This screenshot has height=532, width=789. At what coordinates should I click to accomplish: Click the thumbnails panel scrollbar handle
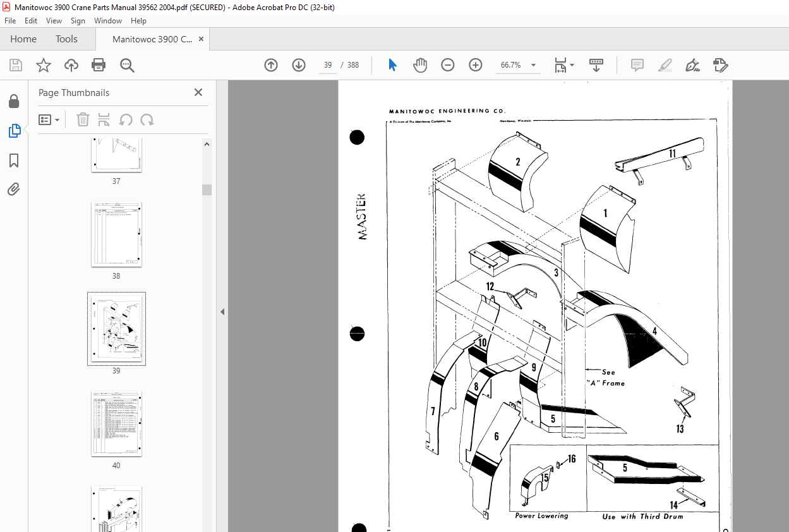click(207, 190)
